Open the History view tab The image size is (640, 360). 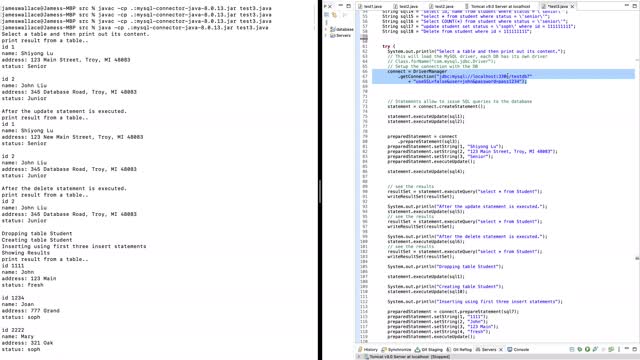tap(367, 349)
